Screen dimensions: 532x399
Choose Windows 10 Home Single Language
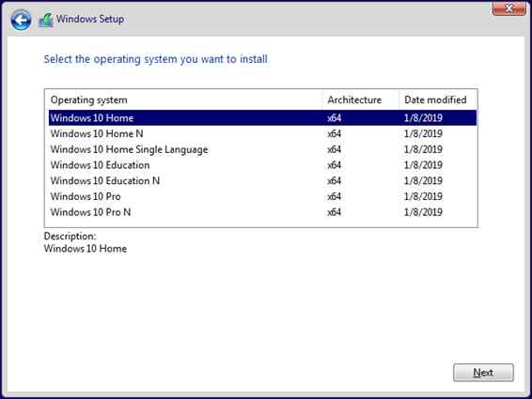[x=262, y=149]
